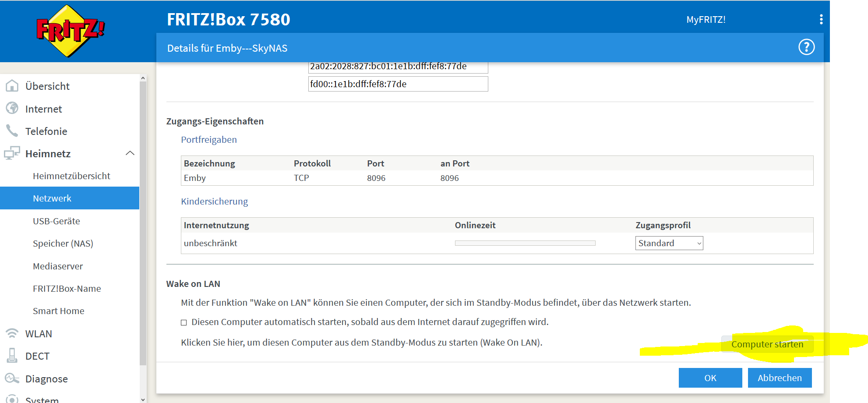868x403 pixels.
Task: Click the Zugangsprofil column header
Action: 663,225
